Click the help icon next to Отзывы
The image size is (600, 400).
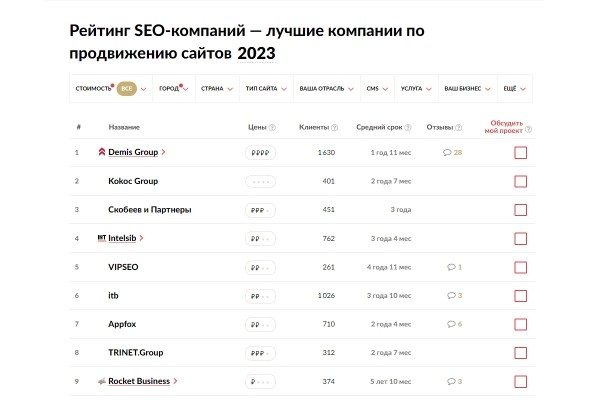tap(458, 128)
